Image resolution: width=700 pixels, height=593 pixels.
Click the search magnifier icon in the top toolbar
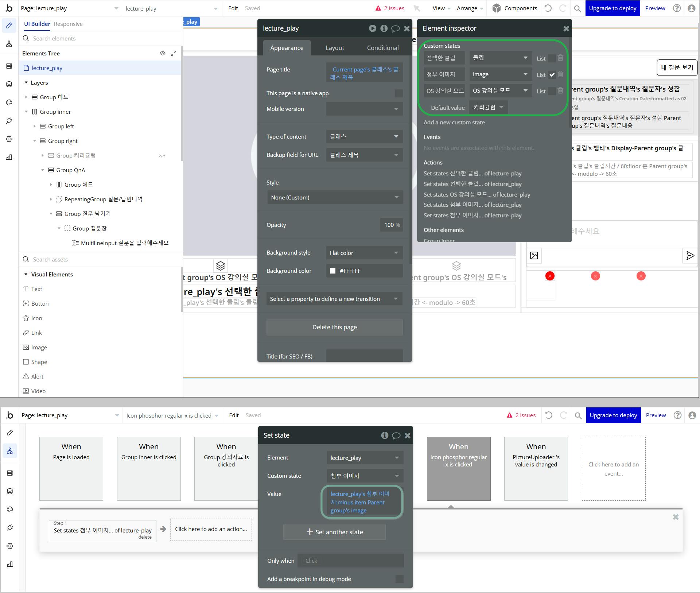pyautogui.click(x=577, y=8)
